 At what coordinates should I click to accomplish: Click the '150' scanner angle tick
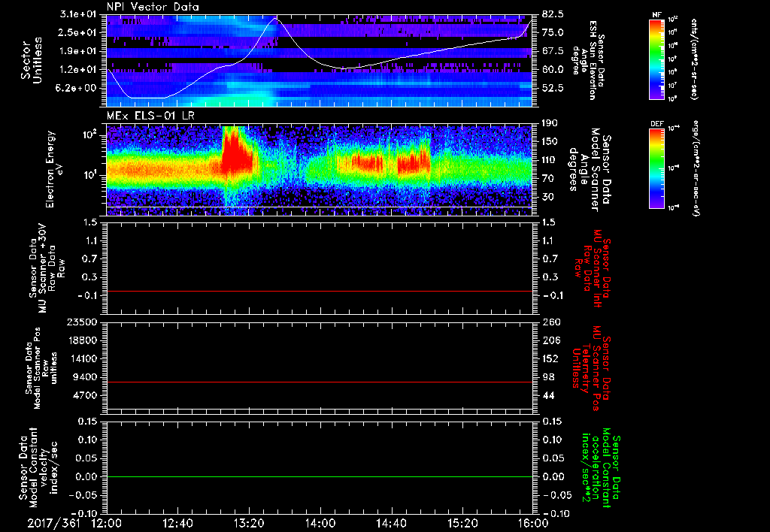point(550,142)
